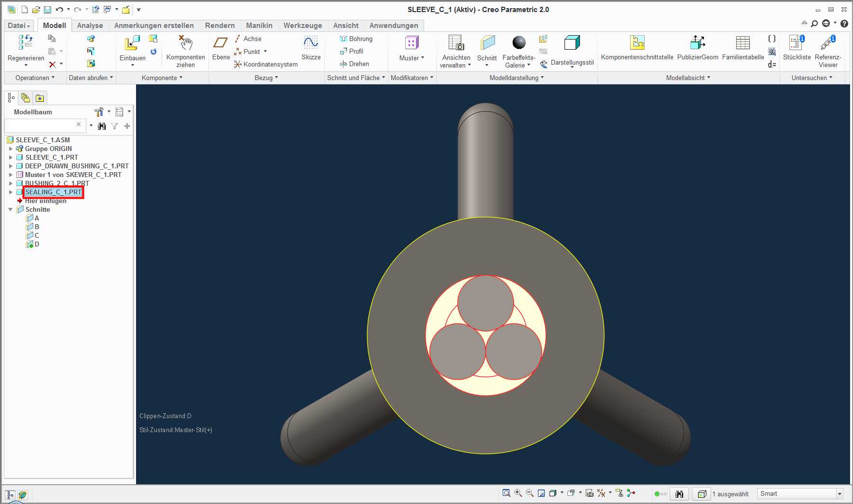Switch to the Rendern tab
Image resolution: width=853 pixels, height=504 pixels.
pyautogui.click(x=220, y=26)
